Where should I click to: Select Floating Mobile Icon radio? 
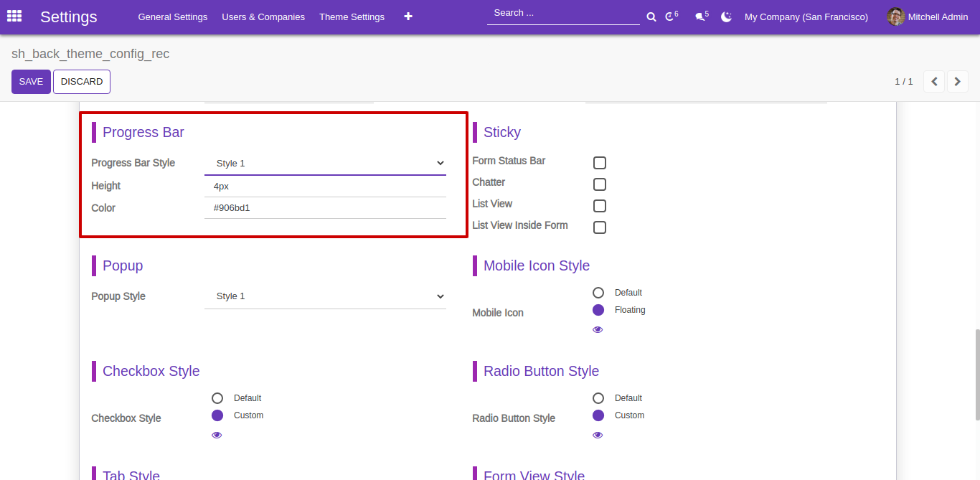[598, 310]
